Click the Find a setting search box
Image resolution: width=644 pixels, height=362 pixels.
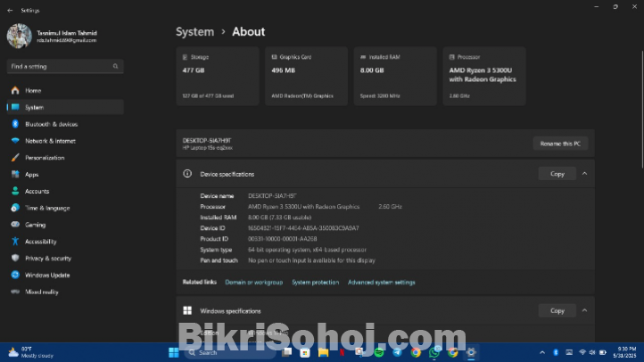[65, 66]
